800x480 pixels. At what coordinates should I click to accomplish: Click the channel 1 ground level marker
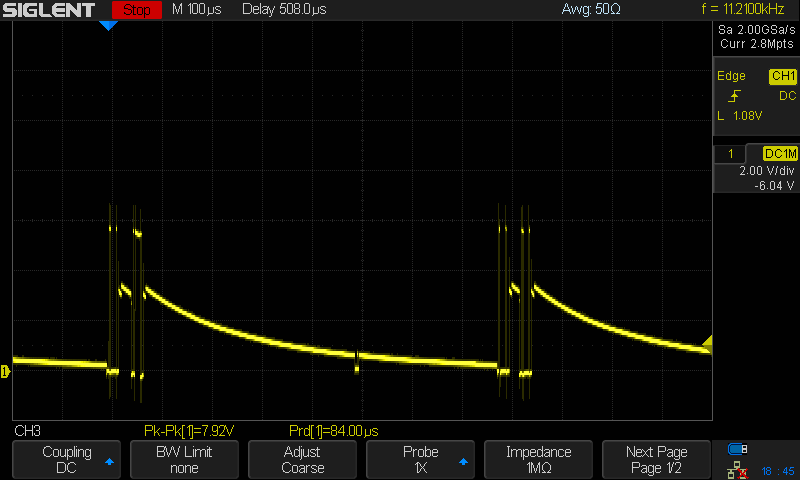[5, 371]
